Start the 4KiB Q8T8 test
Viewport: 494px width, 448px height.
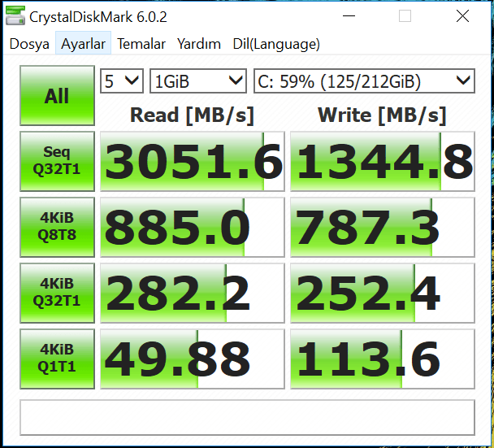click(x=57, y=228)
